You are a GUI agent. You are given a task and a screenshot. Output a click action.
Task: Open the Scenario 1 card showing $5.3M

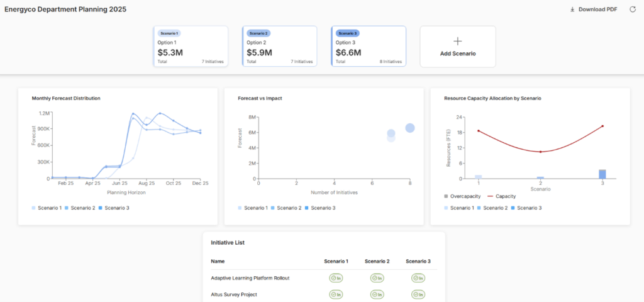(191, 47)
